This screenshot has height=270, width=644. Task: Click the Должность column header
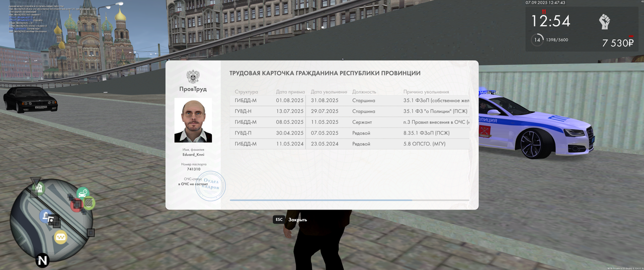(x=364, y=92)
